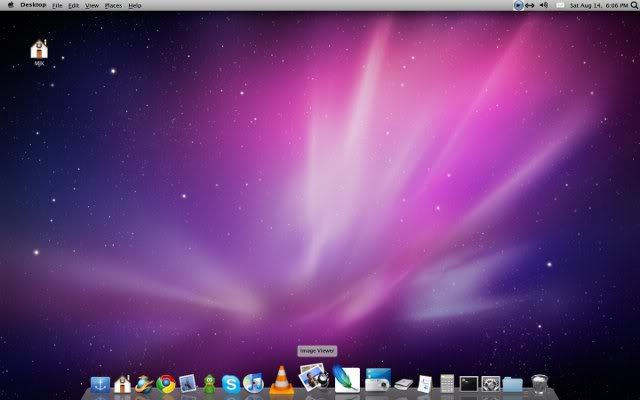Viewport: 640px width, 400px height.
Task: Expand the Places menu
Action: pyautogui.click(x=113, y=6)
